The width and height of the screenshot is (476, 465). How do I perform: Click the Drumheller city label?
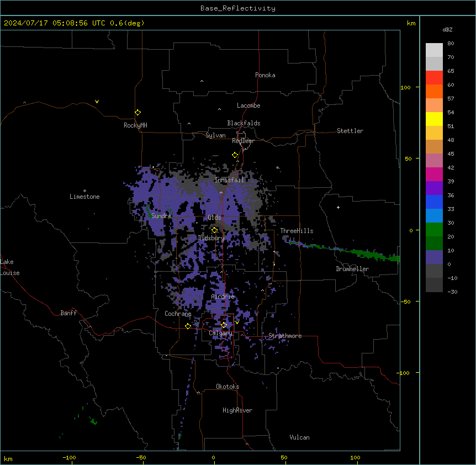[352, 269]
